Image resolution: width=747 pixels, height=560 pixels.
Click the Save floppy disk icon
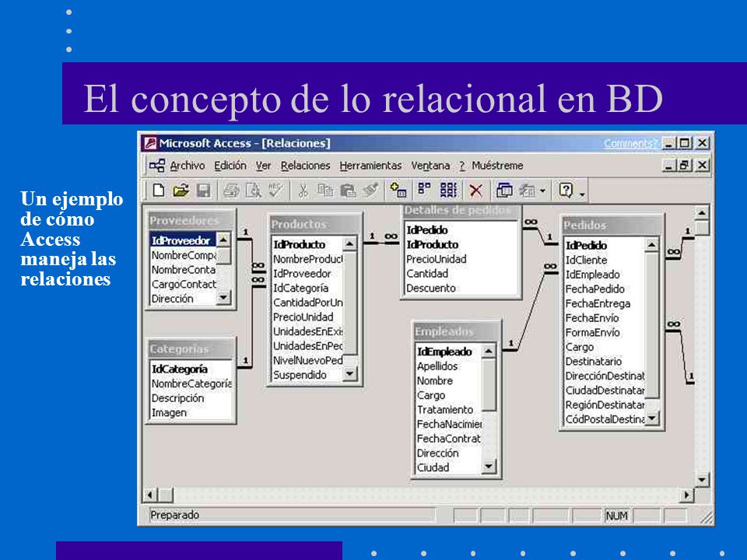pyautogui.click(x=204, y=191)
